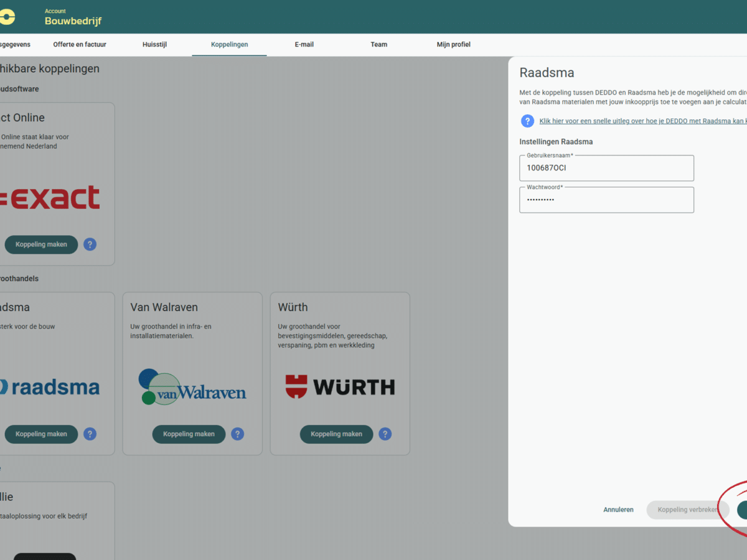
Task: Click the Exact logo image
Action: coord(50,197)
